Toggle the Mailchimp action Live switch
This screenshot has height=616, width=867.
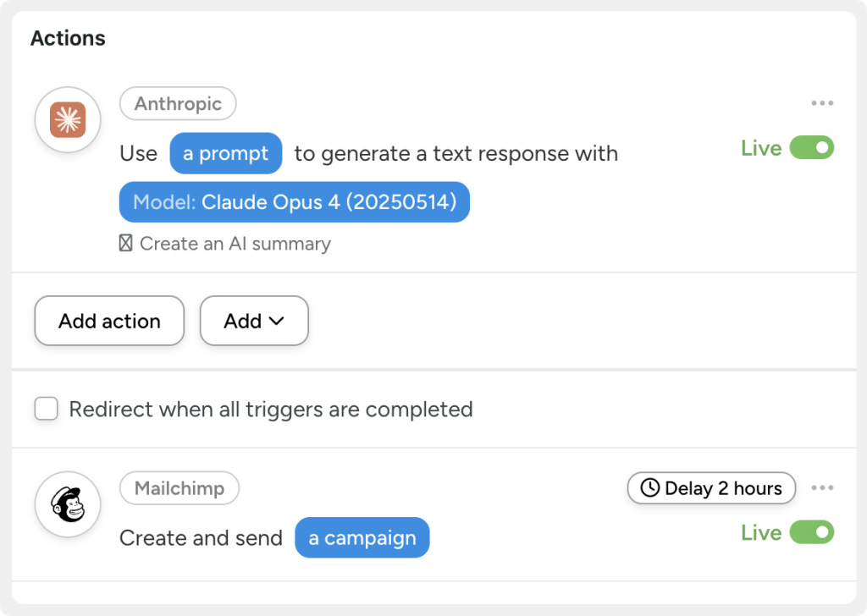811,532
